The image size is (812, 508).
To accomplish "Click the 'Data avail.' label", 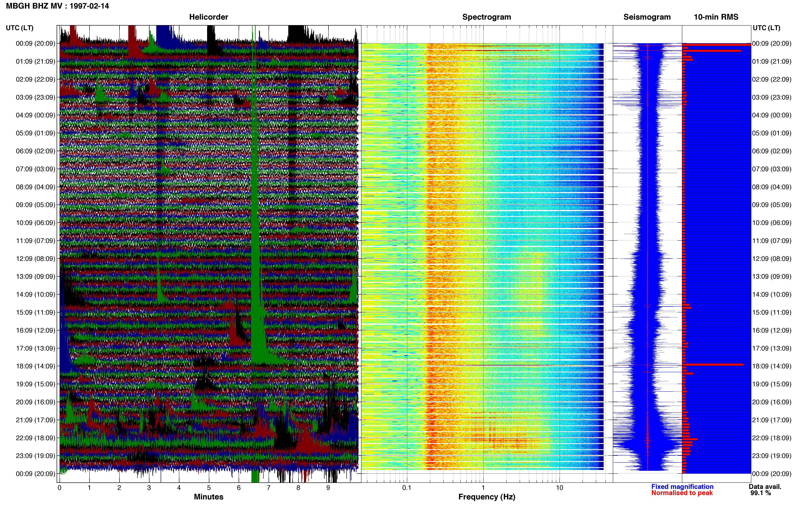I will 765,486.
